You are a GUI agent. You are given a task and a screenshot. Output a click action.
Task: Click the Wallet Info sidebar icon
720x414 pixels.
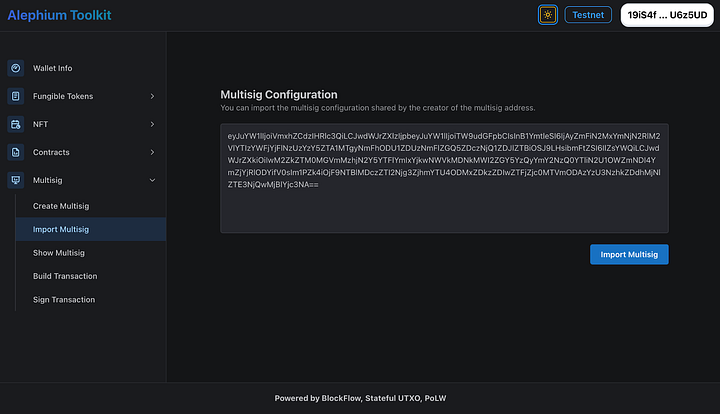[x=15, y=68]
